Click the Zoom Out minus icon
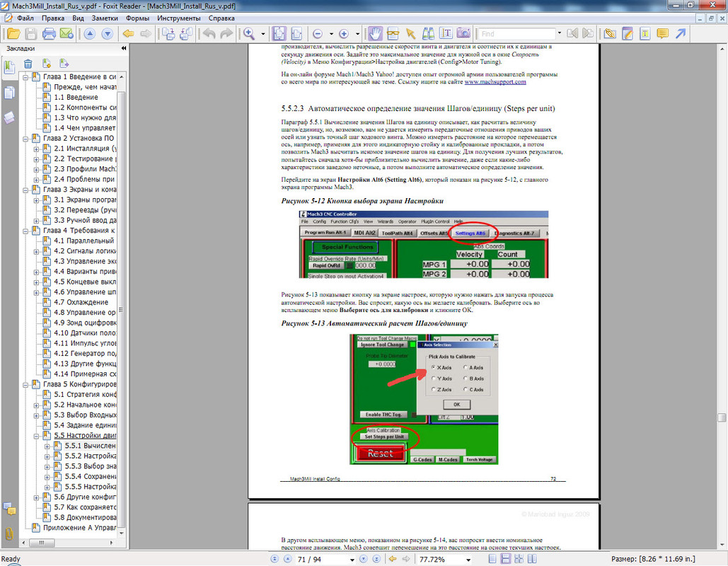 coord(318,34)
